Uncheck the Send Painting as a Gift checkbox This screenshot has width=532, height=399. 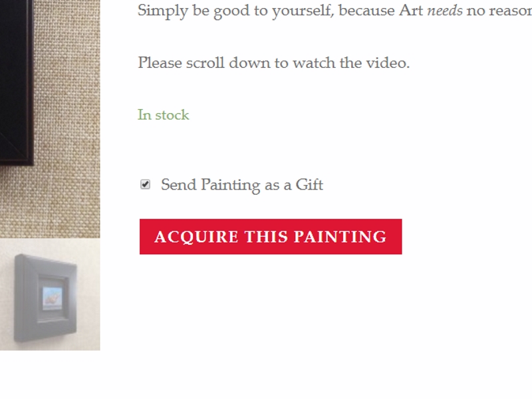point(145,184)
